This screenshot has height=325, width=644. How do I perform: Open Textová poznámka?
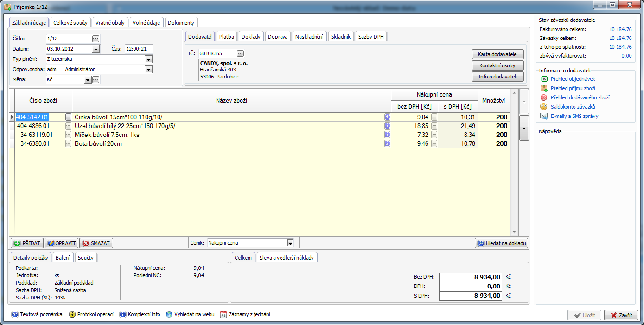coord(37,314)
